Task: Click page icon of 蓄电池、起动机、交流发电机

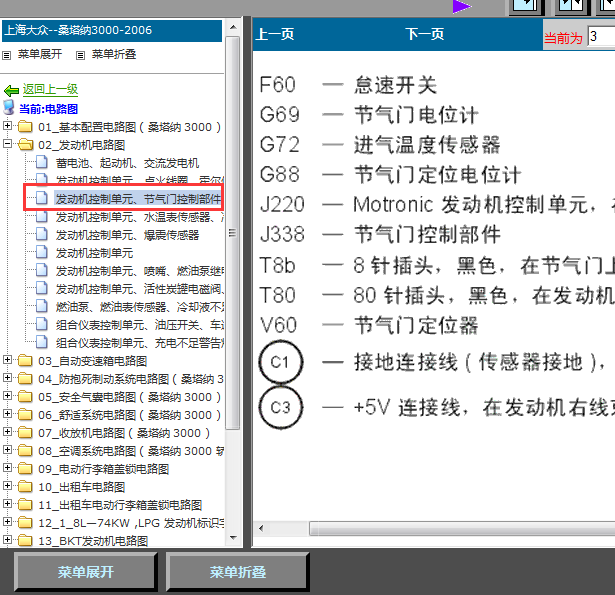Action: [x=42, y=162]
